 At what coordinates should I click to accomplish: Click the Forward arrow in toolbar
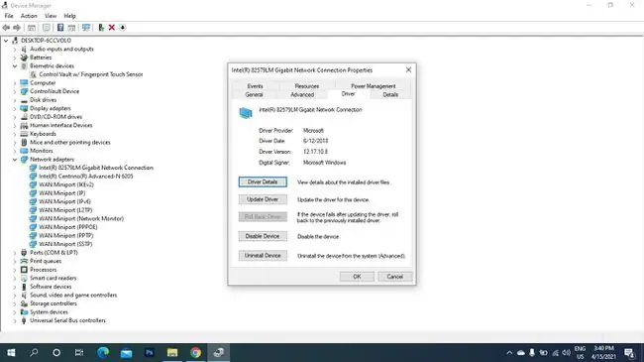(17, 28)
